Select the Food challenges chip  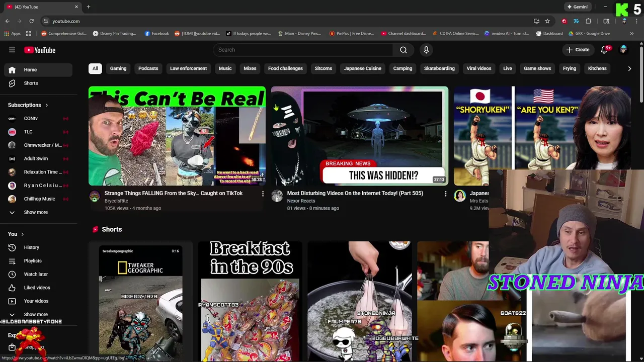click(x=285, y=68)
